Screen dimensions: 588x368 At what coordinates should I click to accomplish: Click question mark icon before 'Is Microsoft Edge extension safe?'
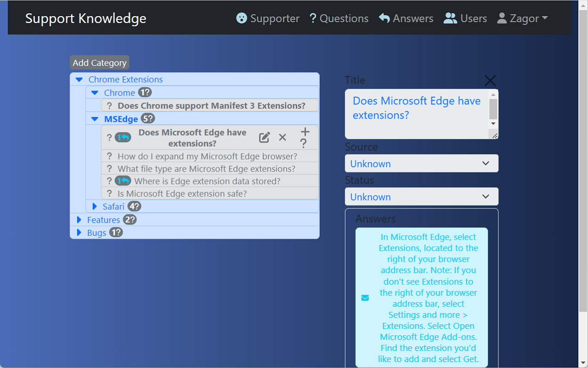(109, 194)
